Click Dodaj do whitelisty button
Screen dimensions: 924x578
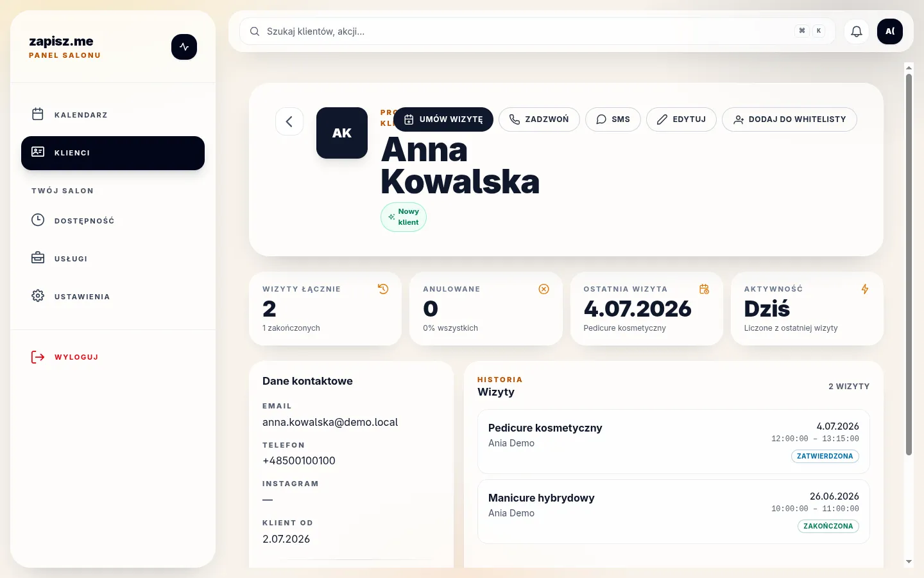(x=789, y=119)
